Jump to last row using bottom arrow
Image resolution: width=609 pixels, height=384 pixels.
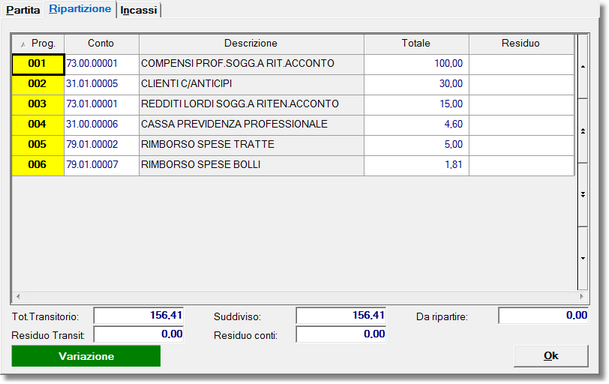click(x=583, y=258)
